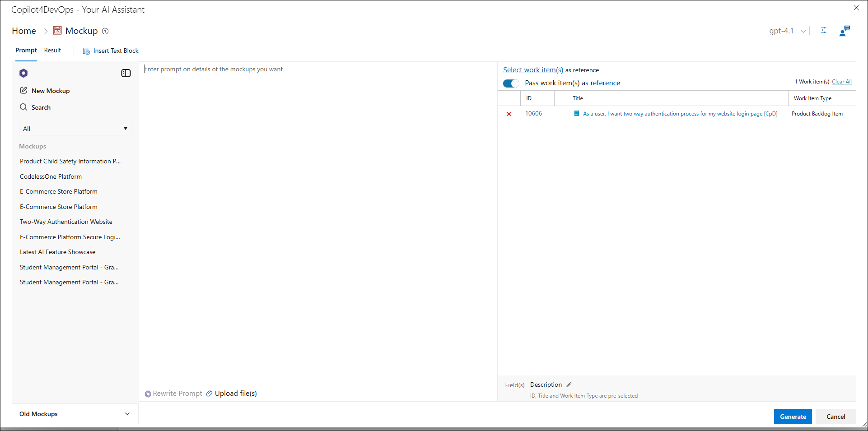Open the user feedback icon
The image size is (868, 431).
845,31
